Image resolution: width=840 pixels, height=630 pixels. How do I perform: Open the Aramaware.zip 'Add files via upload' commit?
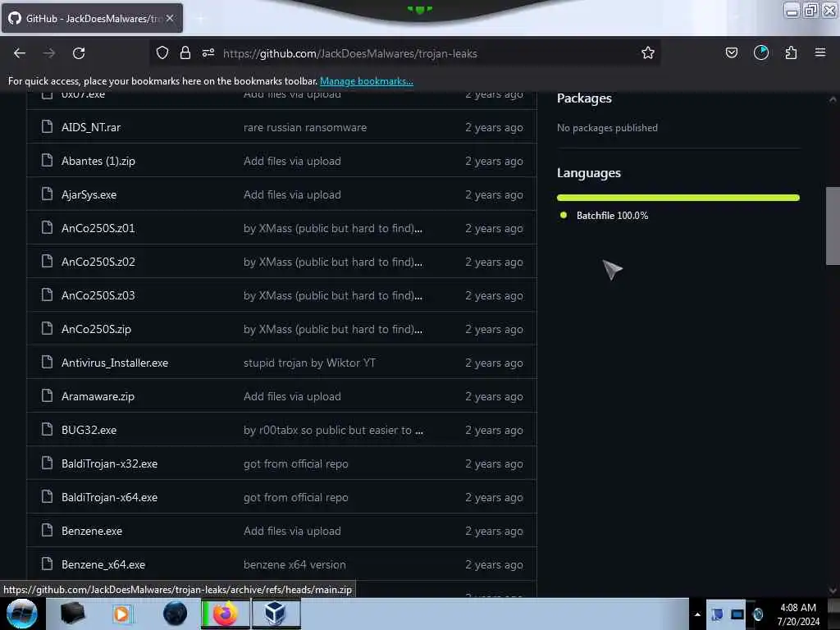(x=292, y=396)
